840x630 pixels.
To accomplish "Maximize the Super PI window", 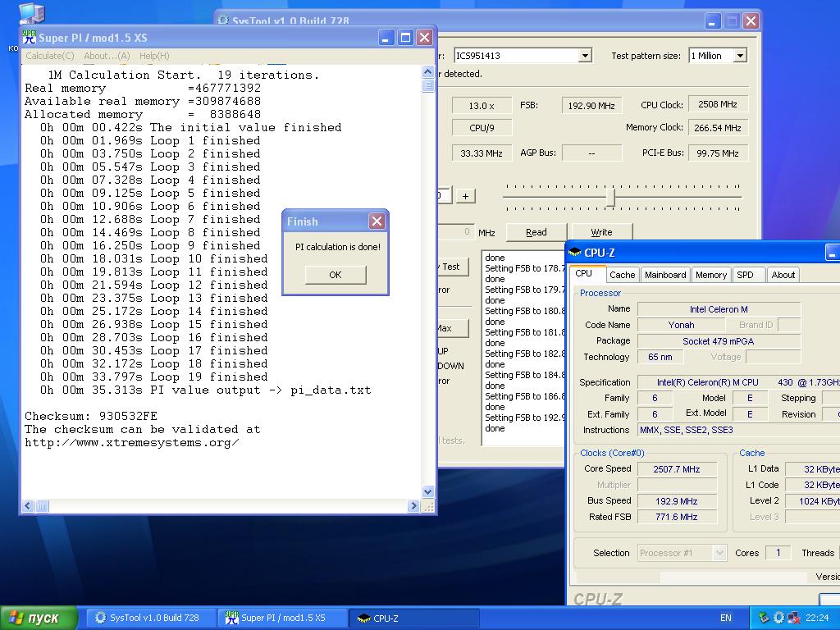I will tap(405, 38).
